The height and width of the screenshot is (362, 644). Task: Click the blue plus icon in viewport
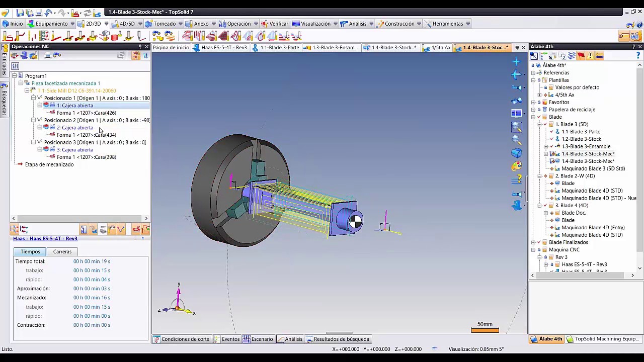(516, 61)
